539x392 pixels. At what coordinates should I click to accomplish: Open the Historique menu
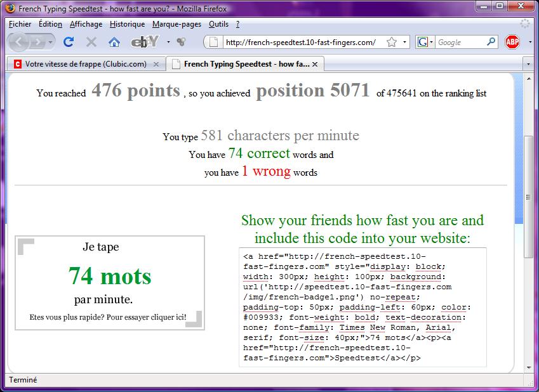[127, 24]
